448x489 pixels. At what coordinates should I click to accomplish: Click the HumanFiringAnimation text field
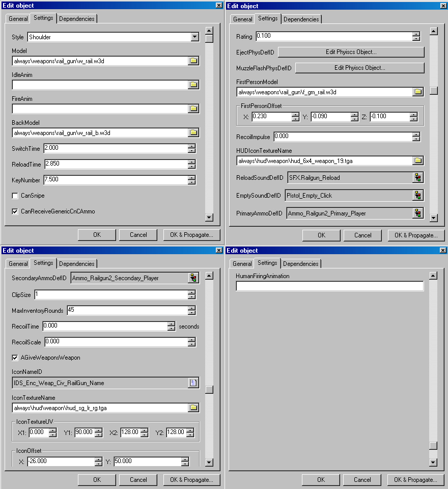329,286
